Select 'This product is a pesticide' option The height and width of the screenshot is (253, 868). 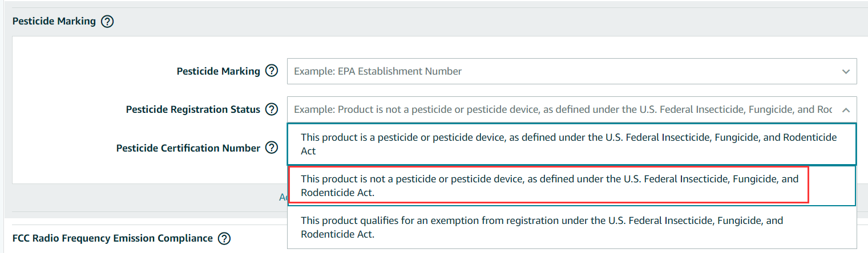[572, 145]
